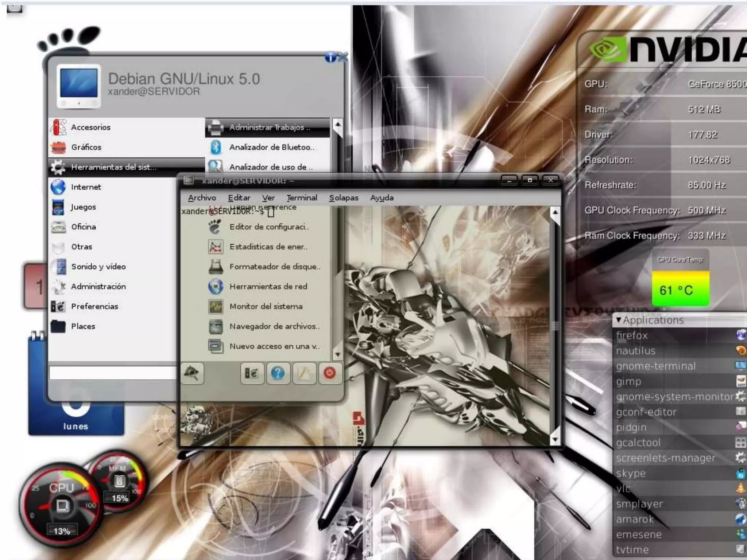Launch firefox from Applications list
Viewport: 747px width, 560px height.
tap(681, 335)
